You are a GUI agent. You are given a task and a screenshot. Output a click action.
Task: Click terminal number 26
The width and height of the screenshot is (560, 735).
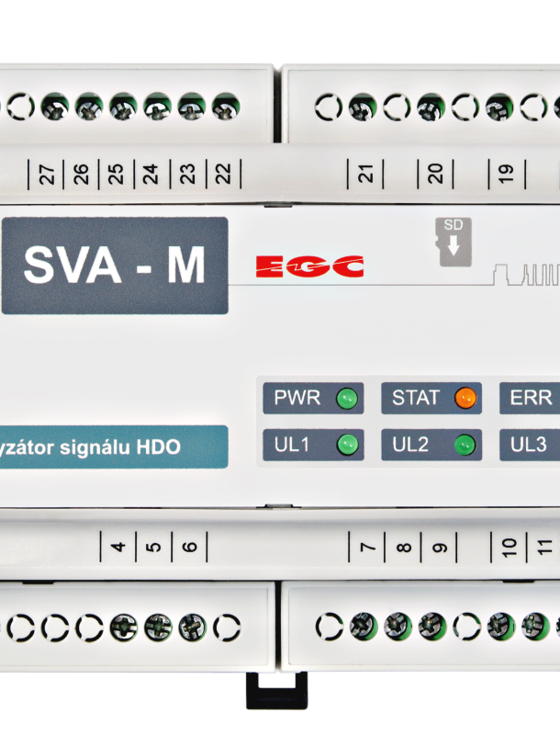coord(81,174)
